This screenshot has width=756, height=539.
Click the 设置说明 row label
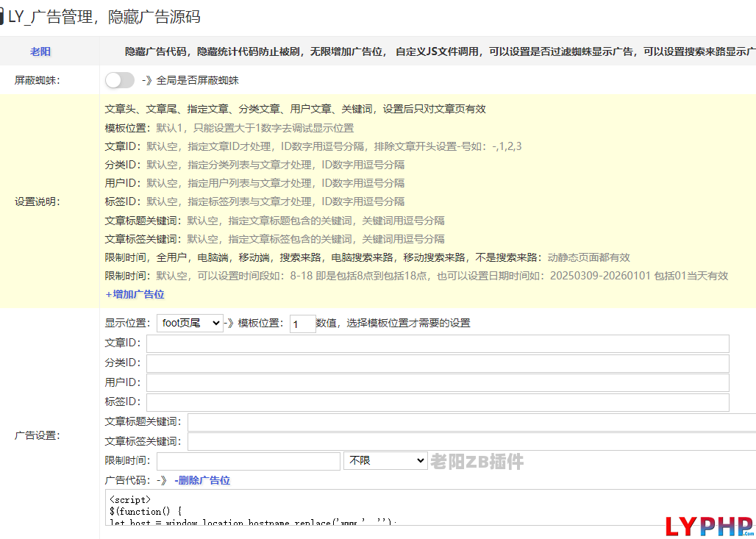pyautogui.click(x=38, y=201)
